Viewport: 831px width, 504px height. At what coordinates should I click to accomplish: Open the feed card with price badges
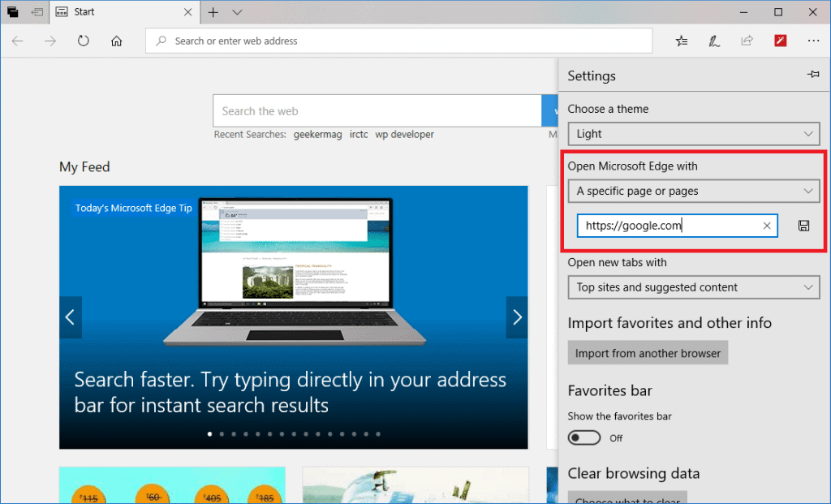tap(172, 485)
